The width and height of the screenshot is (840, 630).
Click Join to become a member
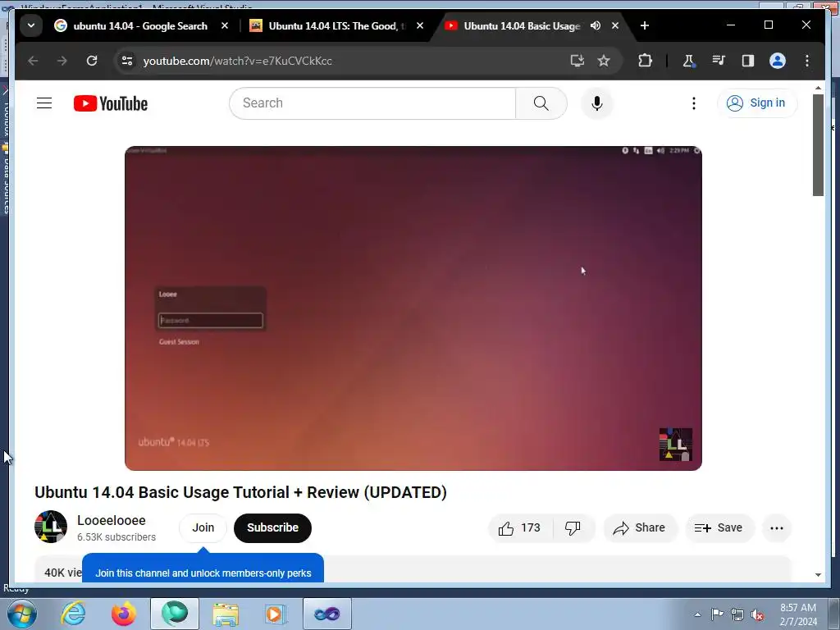[x=203, y=527]
